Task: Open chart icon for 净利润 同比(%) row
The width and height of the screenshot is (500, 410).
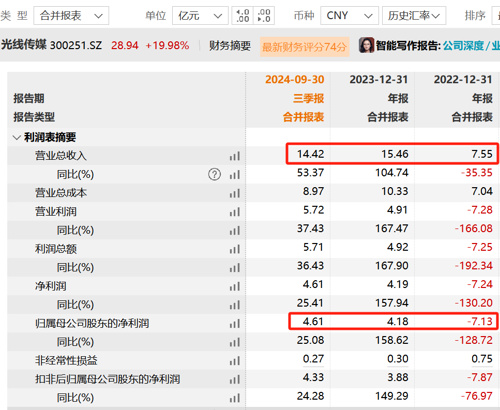Action: (x=235, y=305)
